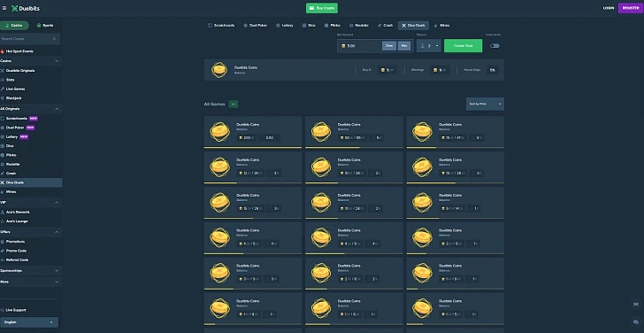Click the Search Casino field
Viewport: 644px width, 333px height.
coord(29,39)
